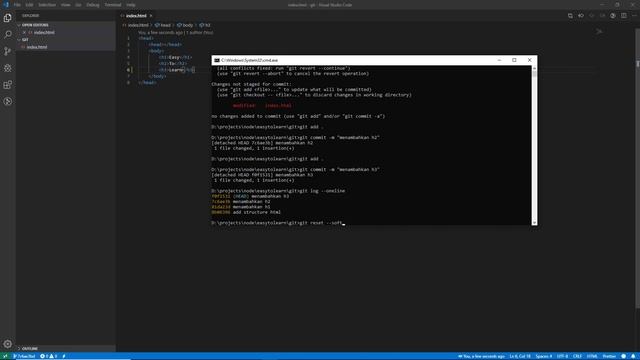The width and height of the screenshot is (640, 360).
Task: Click the git reset --soft command line
Action: 278,223
